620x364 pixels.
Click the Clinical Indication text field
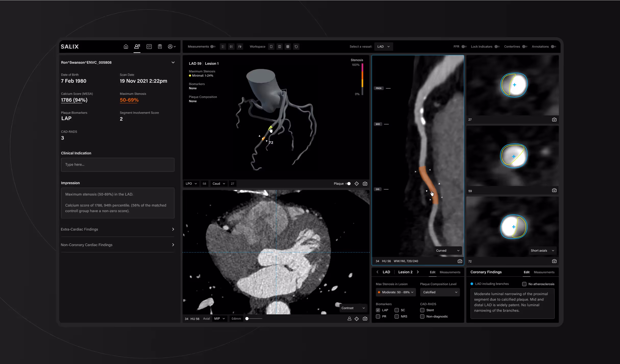(x=118, y=165)
